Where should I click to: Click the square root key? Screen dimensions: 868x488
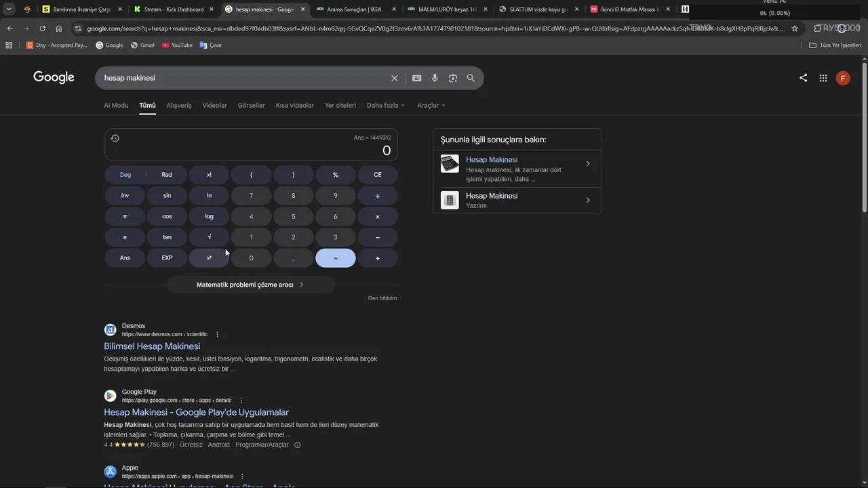(209, 237)
